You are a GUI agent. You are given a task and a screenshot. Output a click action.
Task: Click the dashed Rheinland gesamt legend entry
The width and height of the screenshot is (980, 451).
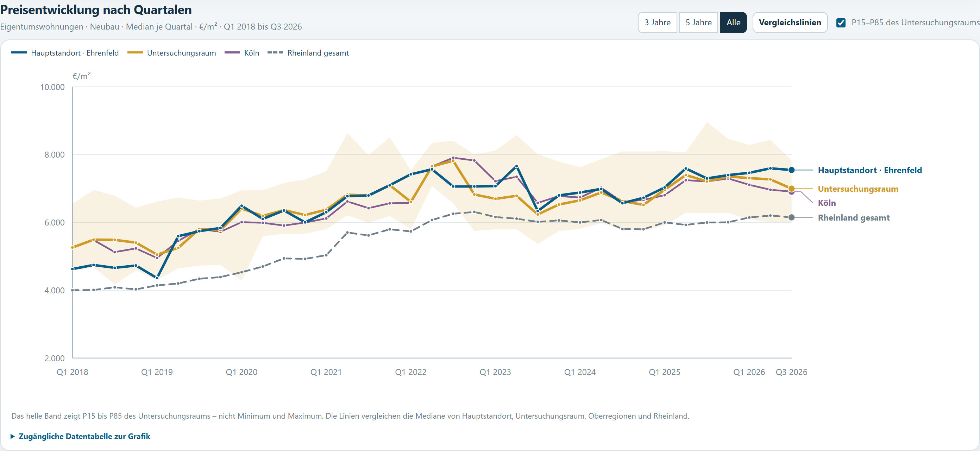[308, 53]
